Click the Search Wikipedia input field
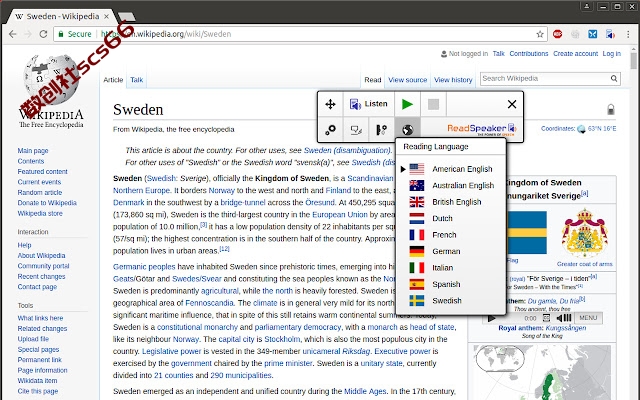Screen dimensions: 640x400 545,78
